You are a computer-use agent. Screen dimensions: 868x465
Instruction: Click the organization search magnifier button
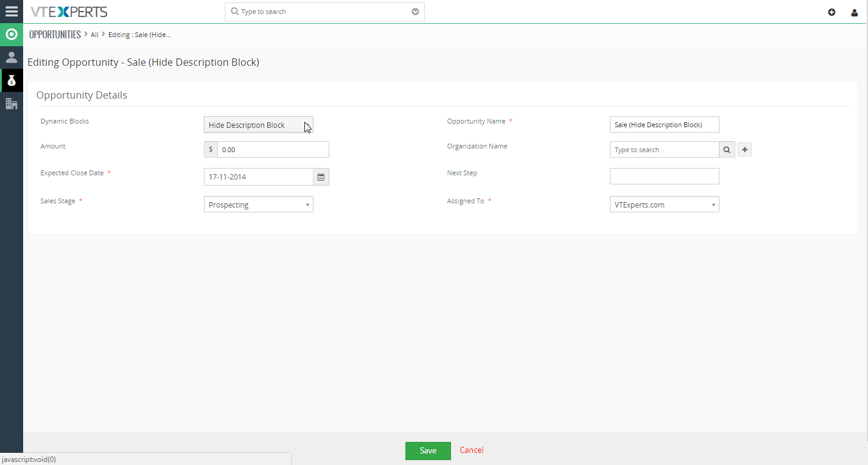727,150
